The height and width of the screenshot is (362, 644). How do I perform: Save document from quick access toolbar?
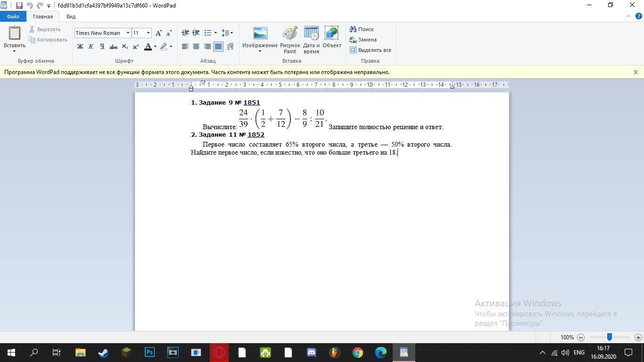click(x=19, y=6)
